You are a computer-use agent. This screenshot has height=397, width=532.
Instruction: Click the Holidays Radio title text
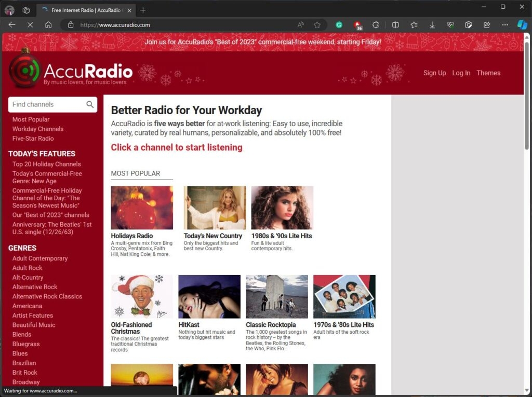(131, 236)
